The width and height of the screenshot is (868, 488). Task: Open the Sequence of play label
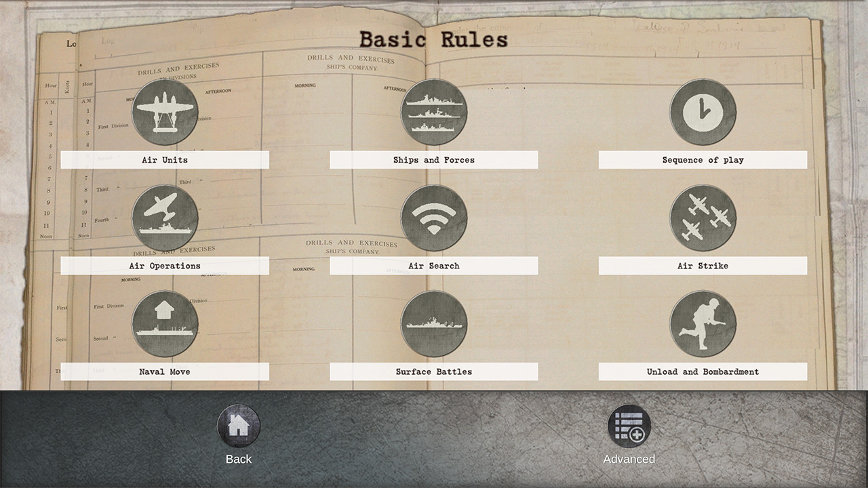point(703,160)
